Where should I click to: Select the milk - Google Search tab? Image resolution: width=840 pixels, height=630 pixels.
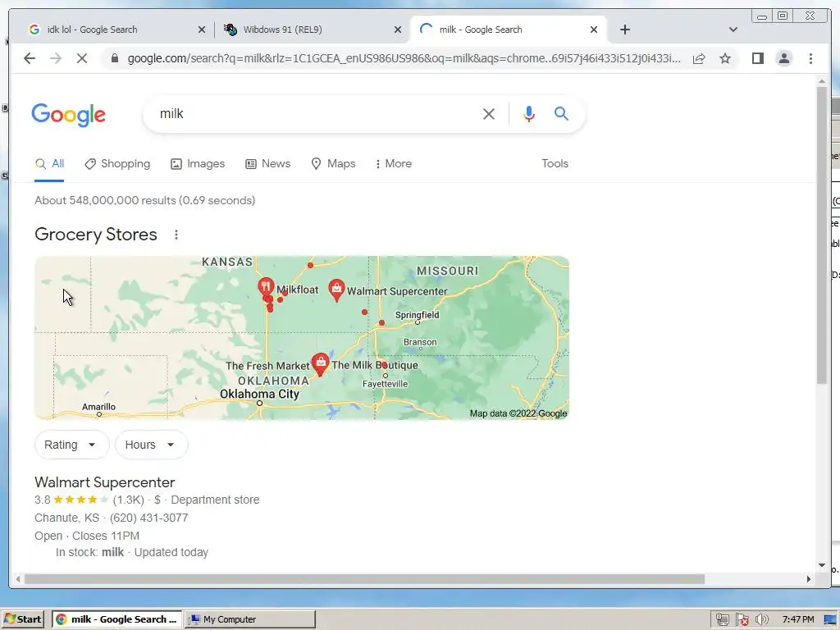coord(480,30)
